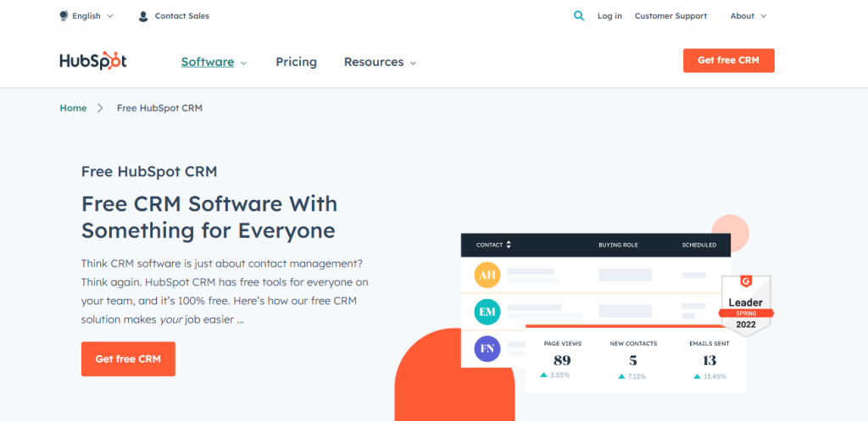Screen dimensions: 868x421
Task: Click the Free CRM Software headline
Action: coord(209,217)
